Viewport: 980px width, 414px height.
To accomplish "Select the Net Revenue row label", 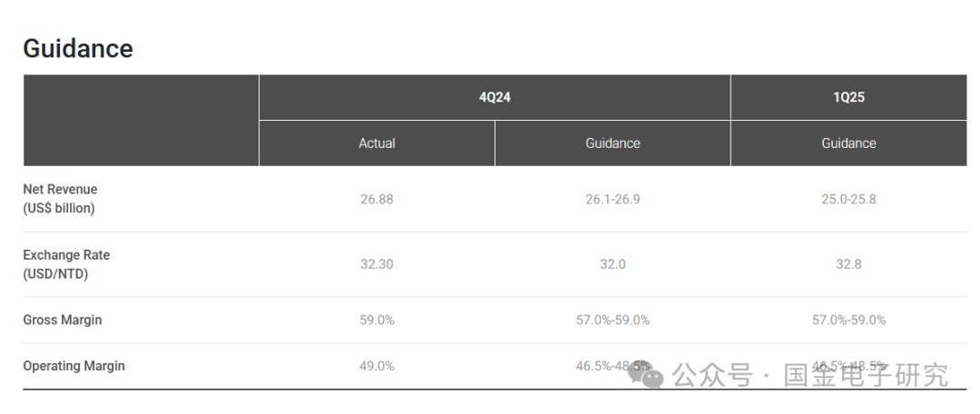I will point(60,199).
